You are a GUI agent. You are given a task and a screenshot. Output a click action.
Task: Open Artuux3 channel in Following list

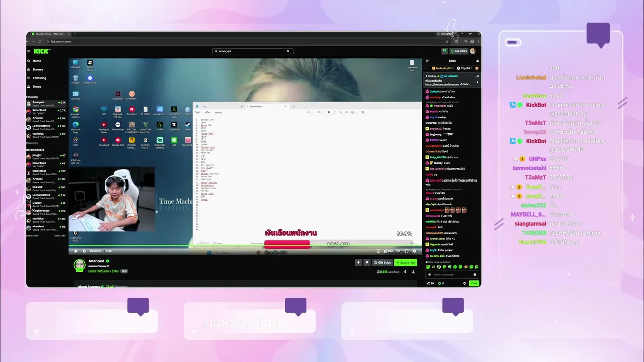pyautogui.click(x=47, y=119)
